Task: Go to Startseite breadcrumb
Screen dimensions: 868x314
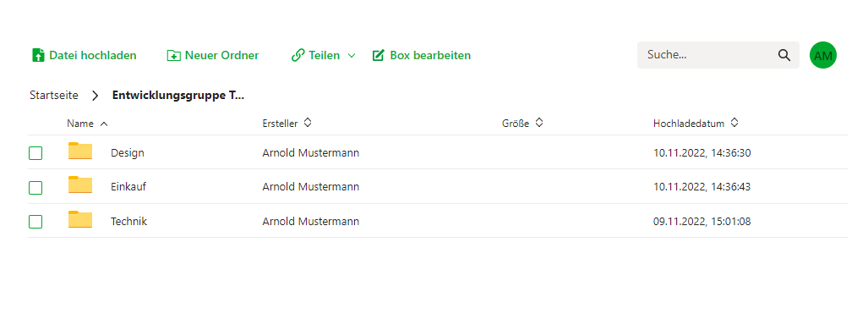Action: pyautogui.click(x=54, y=96)
